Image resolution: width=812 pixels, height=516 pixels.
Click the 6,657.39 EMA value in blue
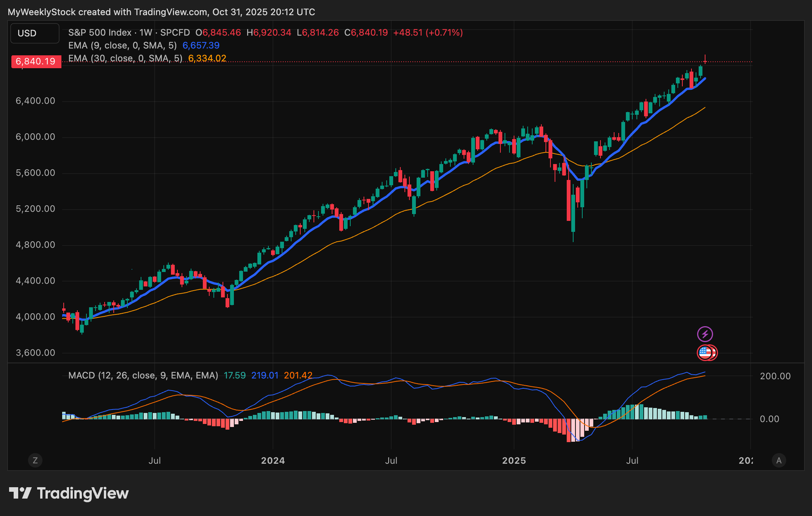(x=201, y=45)
